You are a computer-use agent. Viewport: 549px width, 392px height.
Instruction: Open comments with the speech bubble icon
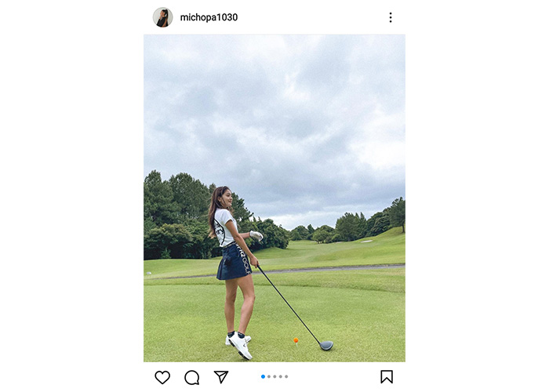(192, 378)
